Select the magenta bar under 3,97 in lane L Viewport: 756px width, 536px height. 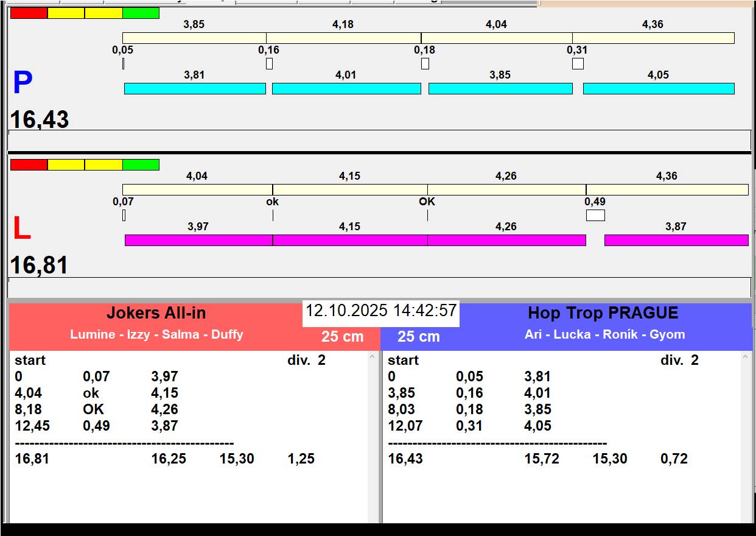coord(198,240)
